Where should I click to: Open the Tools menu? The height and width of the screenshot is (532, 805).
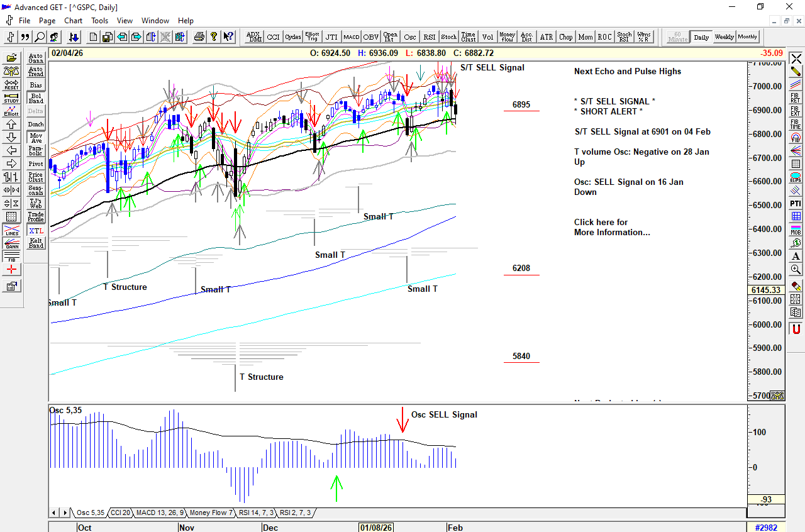pos(99,21)
